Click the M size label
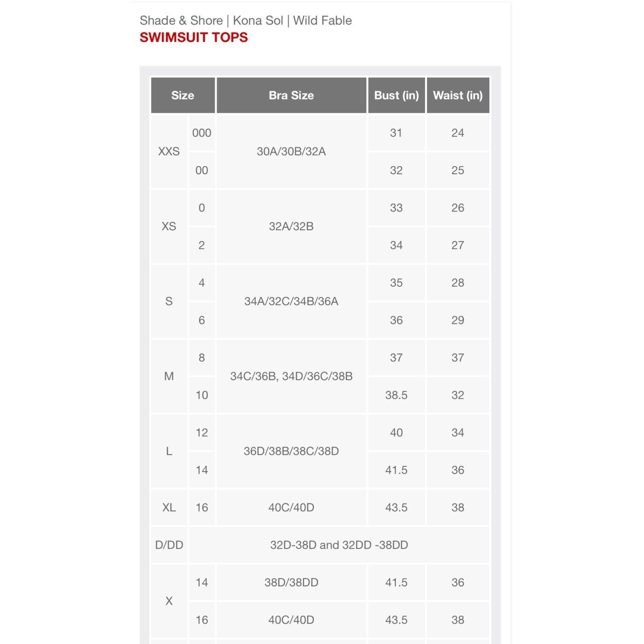Screen dimensions: 644x644 pyautogui.click(x=169, y=376)
